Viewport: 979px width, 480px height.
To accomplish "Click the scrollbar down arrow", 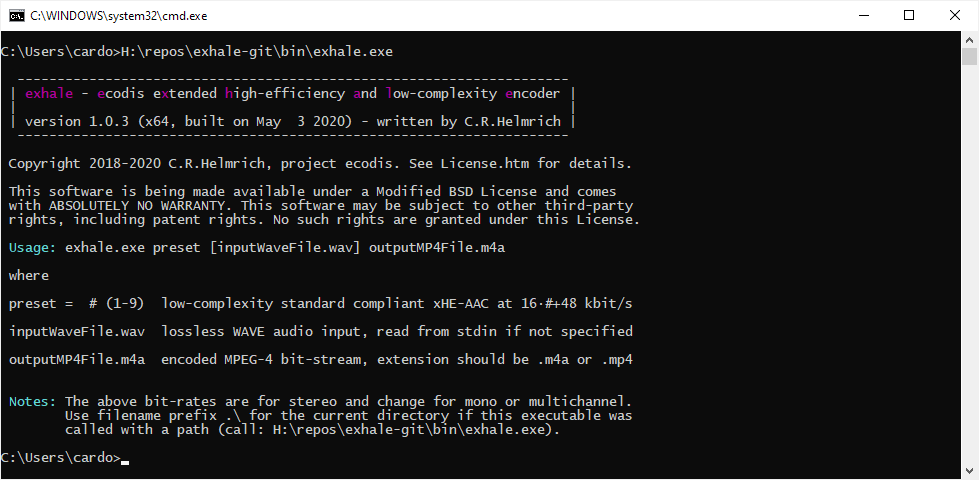I will [969, 471].
